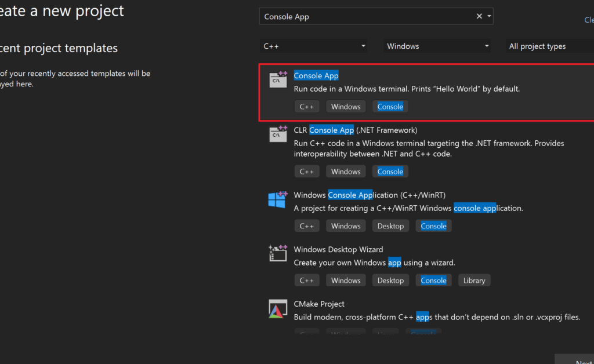
Task: Expand the All project types dropdown
Action: click(548, 46)
